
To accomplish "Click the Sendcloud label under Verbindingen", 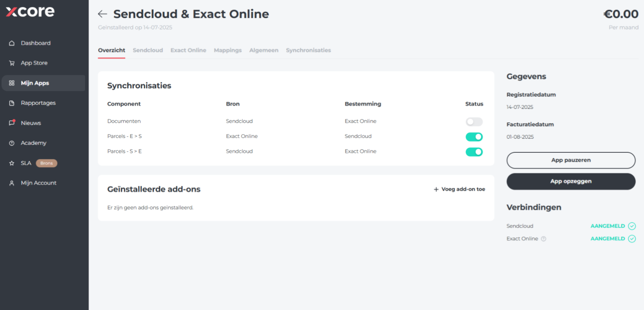I will (520, 226).
